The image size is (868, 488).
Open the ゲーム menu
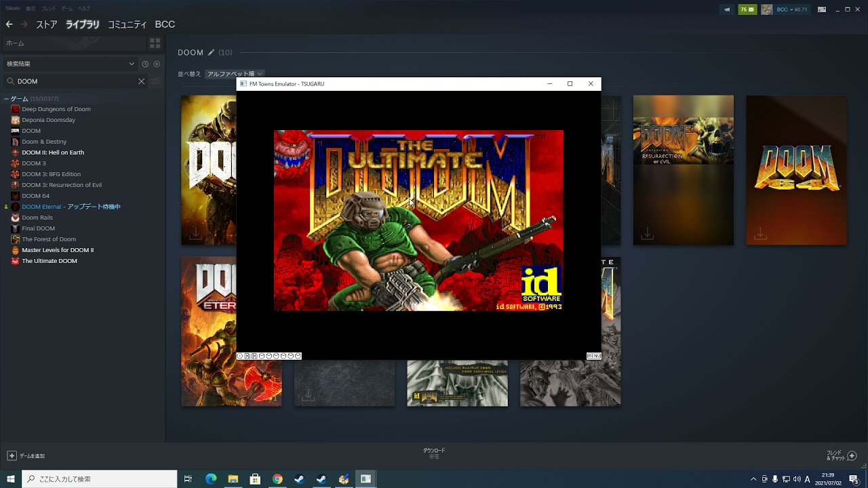67,9
